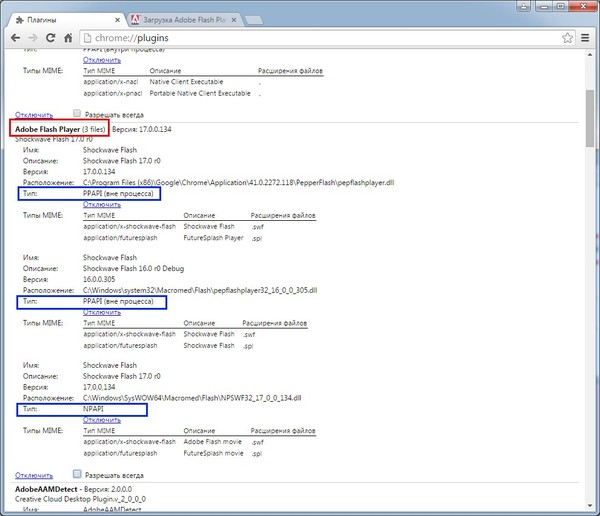
Task: Click Отключить under Native Client type row
Action: coord(102,60)
